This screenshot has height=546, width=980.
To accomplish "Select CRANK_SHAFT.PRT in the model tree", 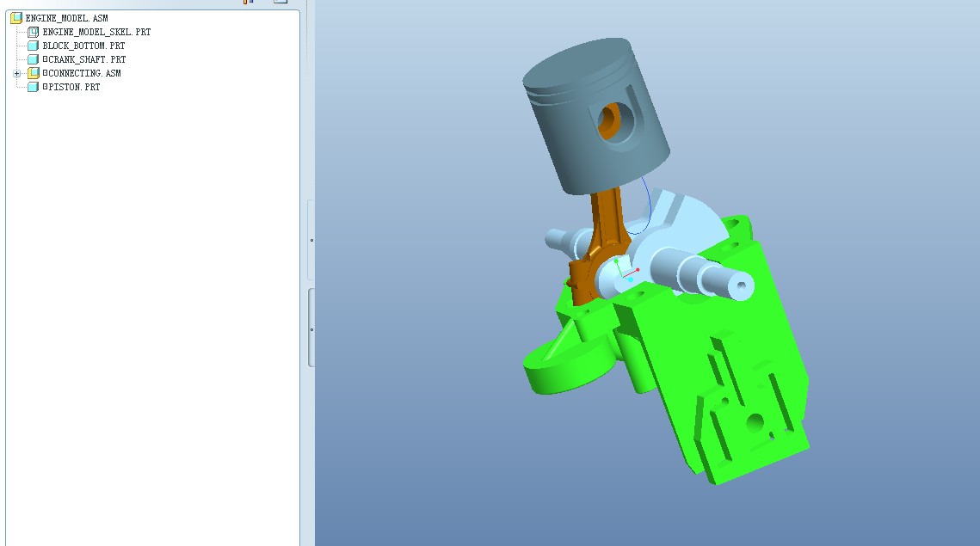I will (x=84, y=59).
